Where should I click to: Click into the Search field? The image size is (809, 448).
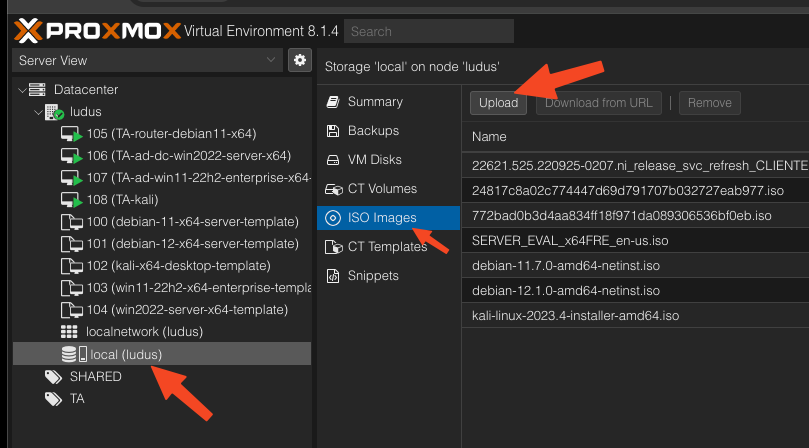(x=428, y=31)
